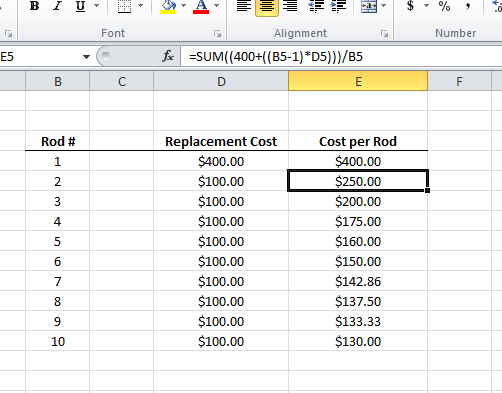Select Rod # cell containing 7

(x=58, y=281)
